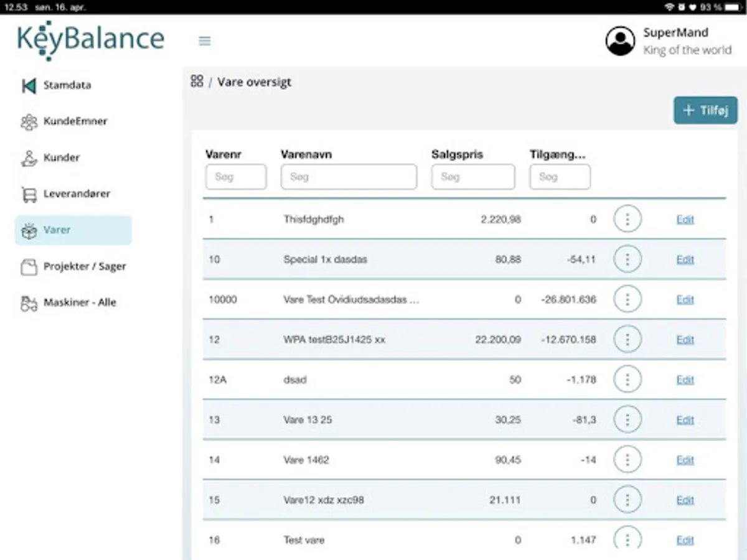This screenshot has height=560, width=747.
Task: Click the Varenr search input
Action: tap(235, 177)
